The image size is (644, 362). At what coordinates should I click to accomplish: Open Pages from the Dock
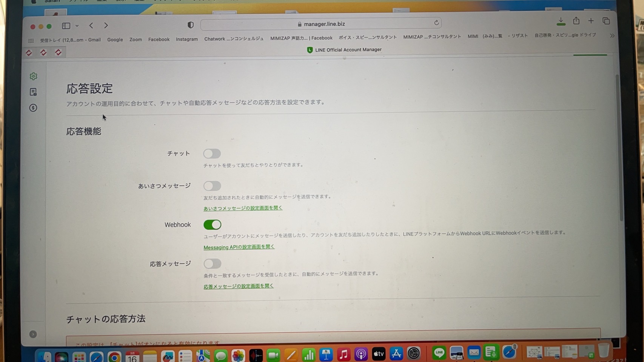pyautogui.click(x=291, y=355)
